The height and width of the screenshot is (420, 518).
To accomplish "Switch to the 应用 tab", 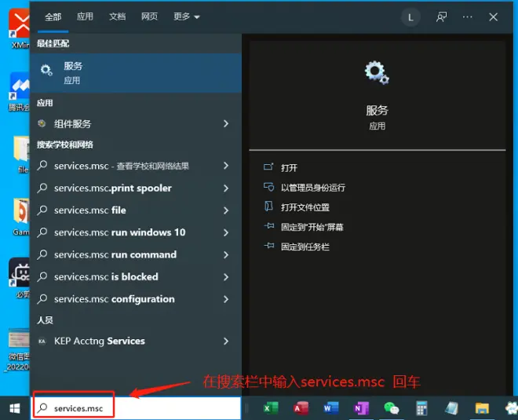I will [85, 16].
